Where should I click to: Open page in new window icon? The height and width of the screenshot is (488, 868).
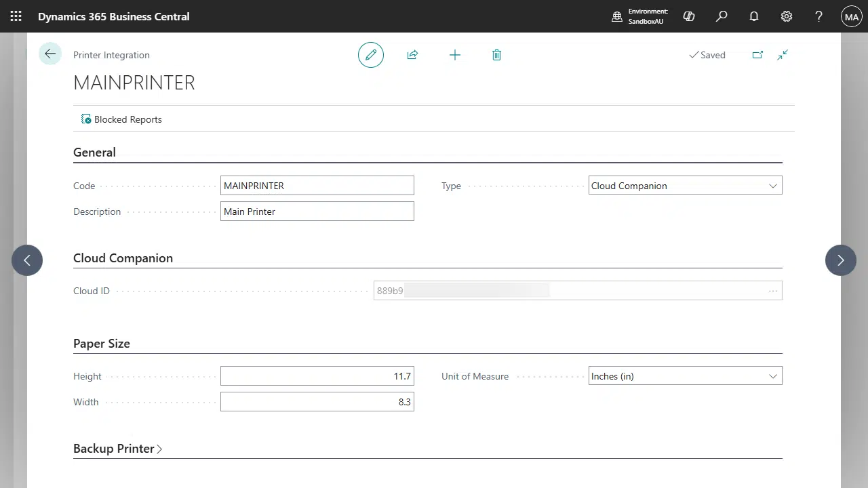[x=757, y=55]
